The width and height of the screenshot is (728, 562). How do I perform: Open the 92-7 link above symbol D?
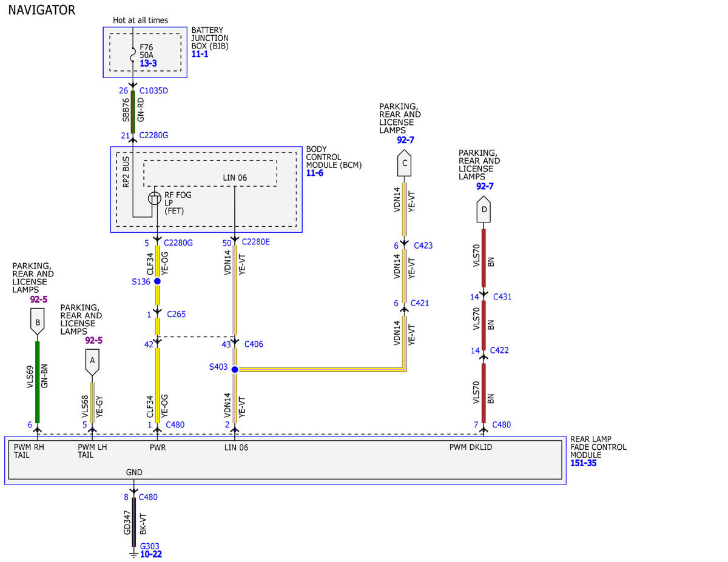[x=485, y=186]
